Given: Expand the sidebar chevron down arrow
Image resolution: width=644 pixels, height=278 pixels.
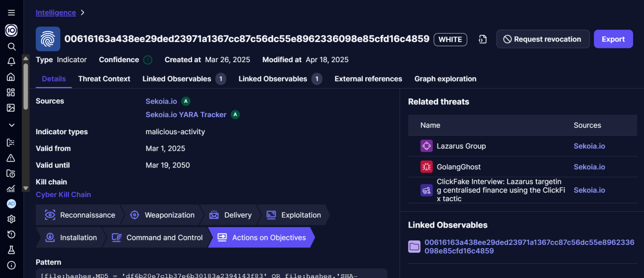Looking at the screenshot, I should coord(11,125).
